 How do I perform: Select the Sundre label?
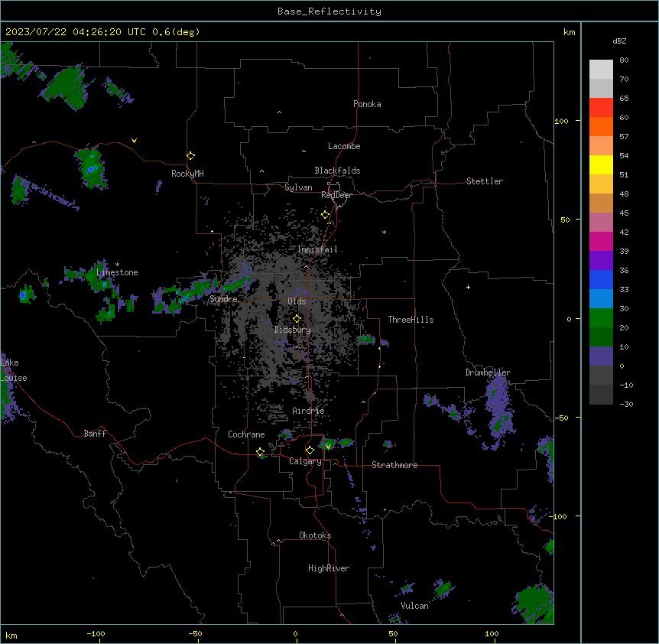click(223, 299)
